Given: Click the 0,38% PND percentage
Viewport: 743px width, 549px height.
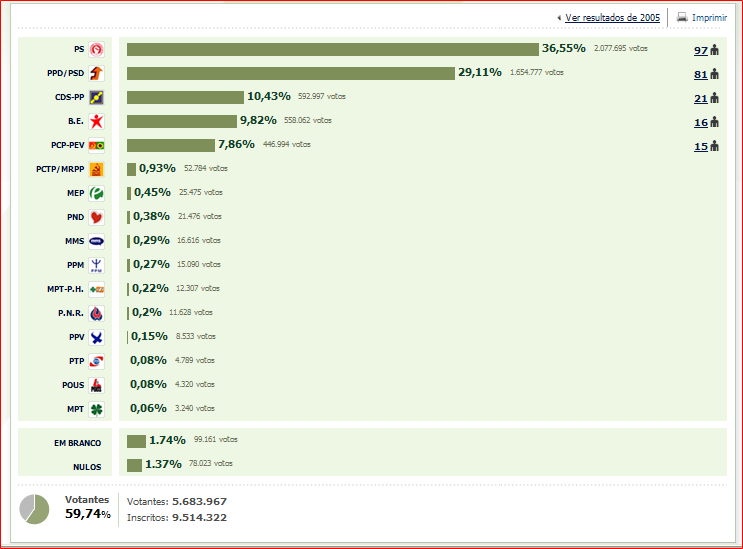Looking at the screenshot, I should 151,216.
